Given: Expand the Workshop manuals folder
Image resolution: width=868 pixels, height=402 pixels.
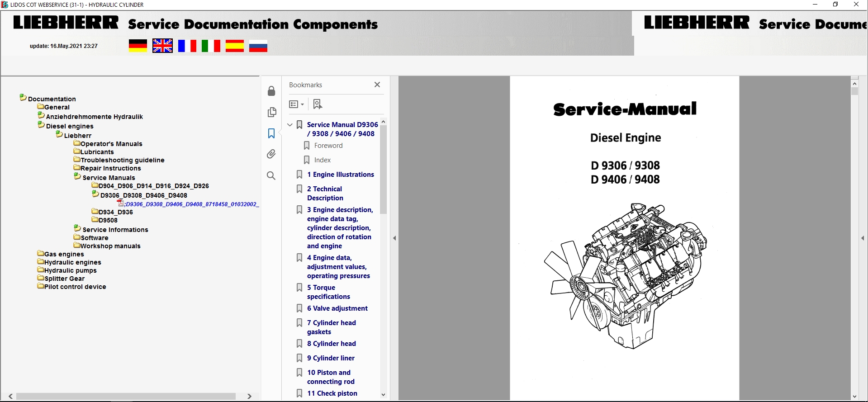Looking at the screenshot, I should [77, 246].
